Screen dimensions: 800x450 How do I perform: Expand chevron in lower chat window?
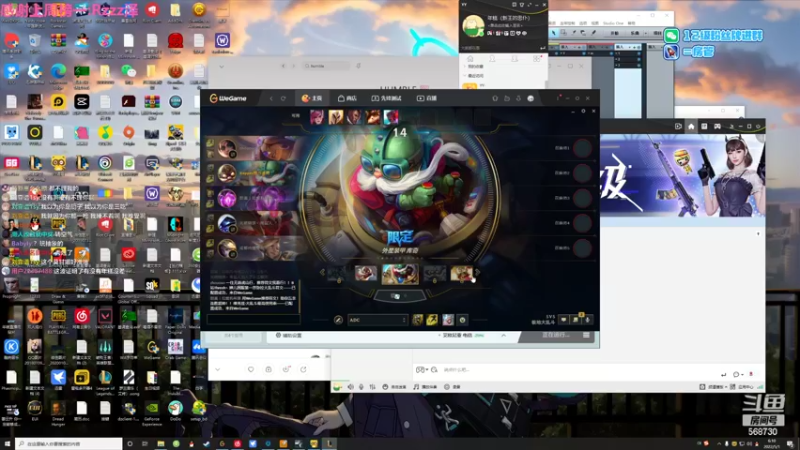(x=218, y=369)
